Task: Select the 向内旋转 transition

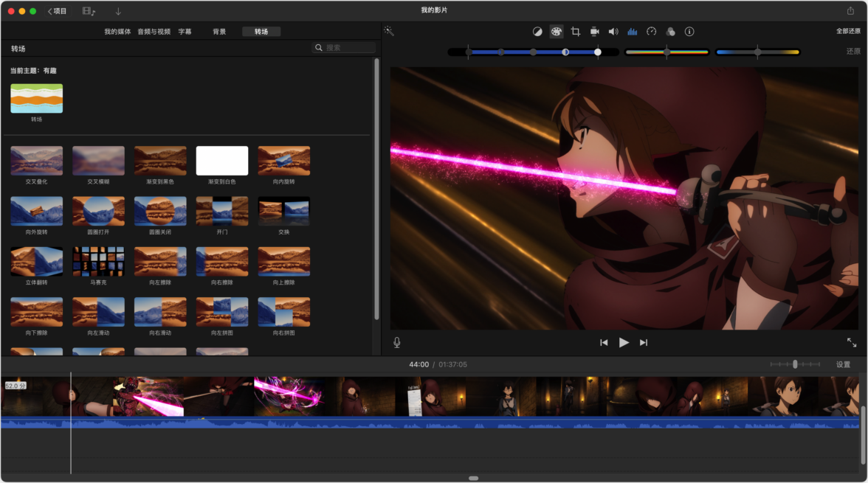Action: pos(284,161)
